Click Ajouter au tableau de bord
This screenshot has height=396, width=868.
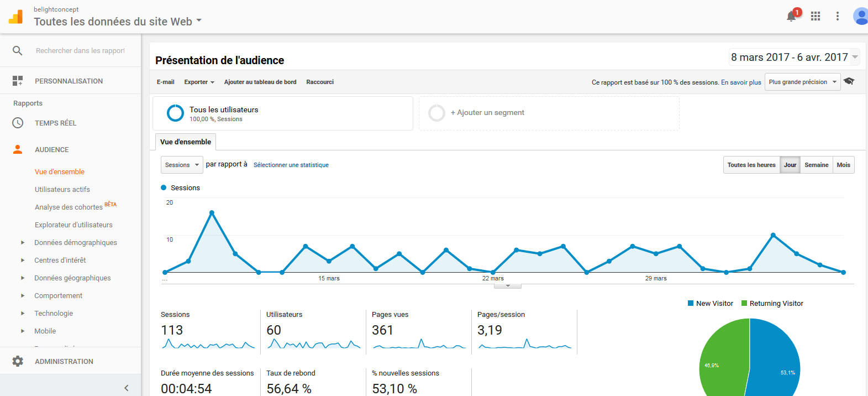(x=260, y=82)
